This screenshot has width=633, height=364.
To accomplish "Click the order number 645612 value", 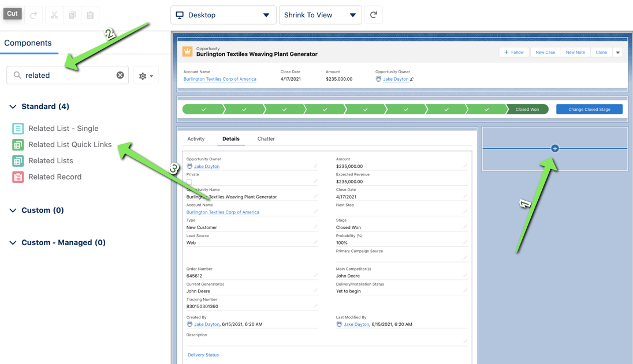I will point(194,276).
